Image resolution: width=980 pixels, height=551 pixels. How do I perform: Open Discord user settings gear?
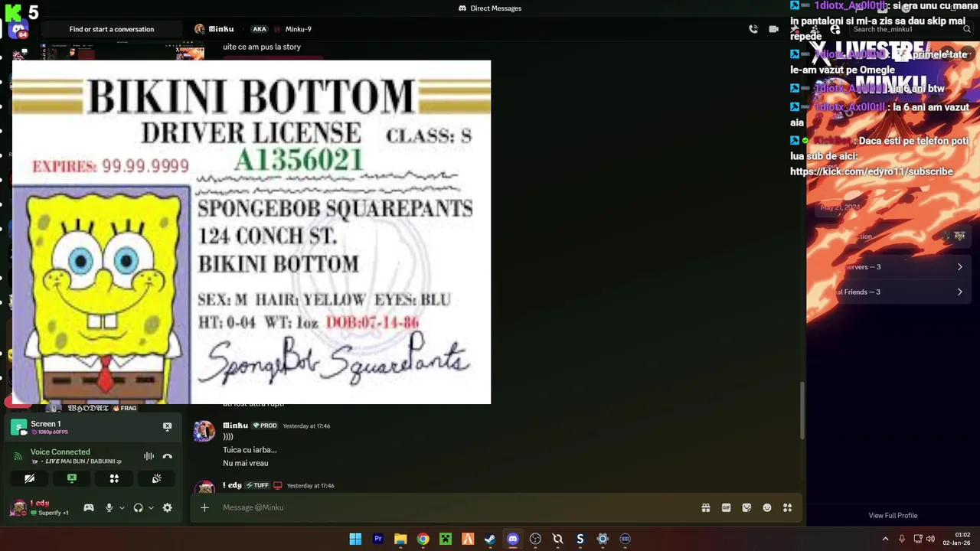(167, 507)
